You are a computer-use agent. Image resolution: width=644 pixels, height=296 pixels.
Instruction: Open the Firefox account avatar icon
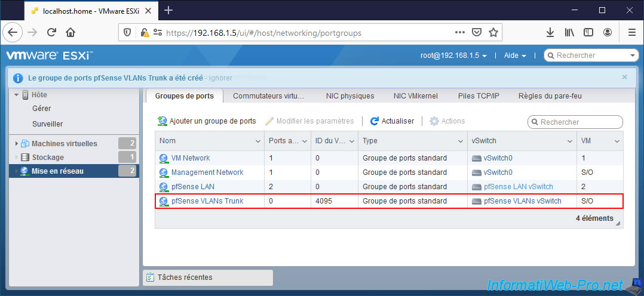[x=608, y=32]
